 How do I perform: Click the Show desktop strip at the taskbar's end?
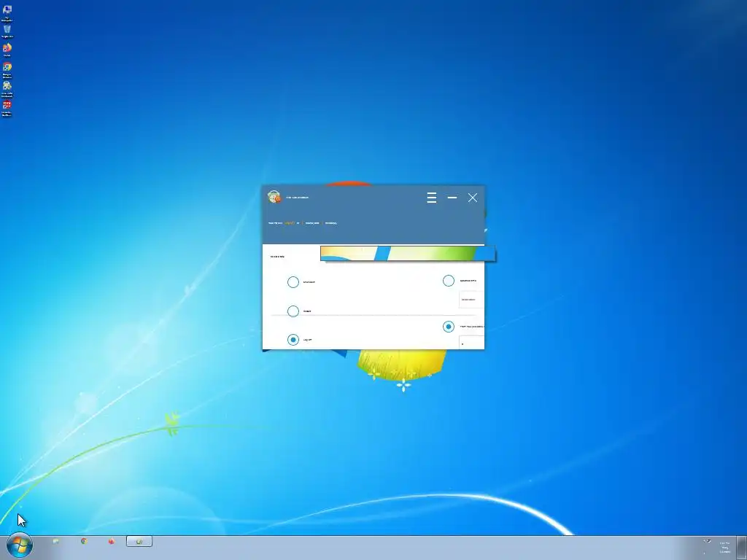pyautogui.click(x=742, y=548)
